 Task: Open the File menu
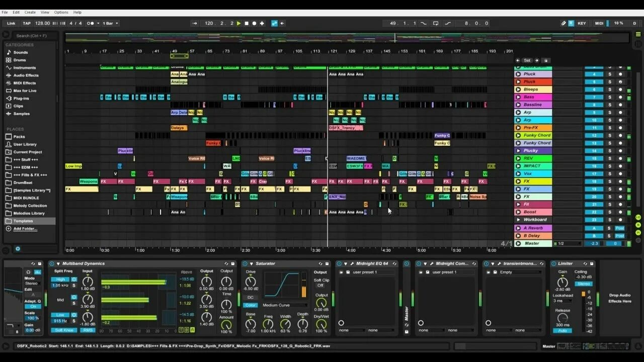(5, 12)
